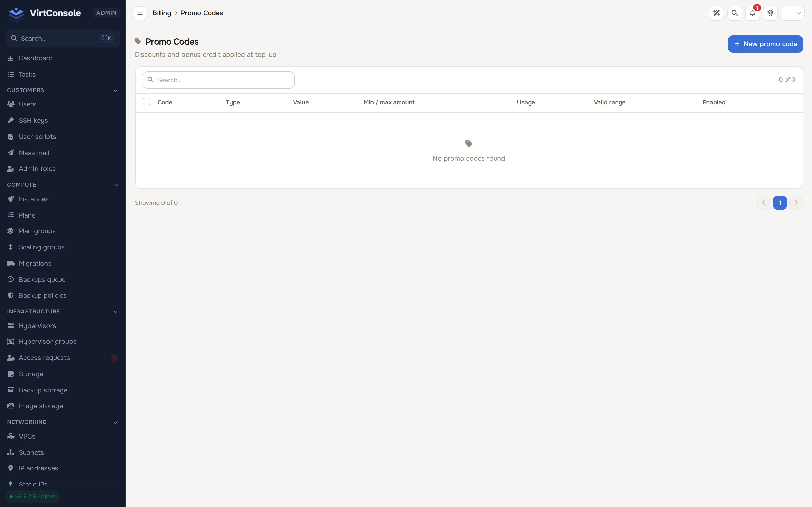The width and height of the screenshot is (812, 507).
Task: Tick the select-all checkbox beside Code column
Action: [146, 102]
